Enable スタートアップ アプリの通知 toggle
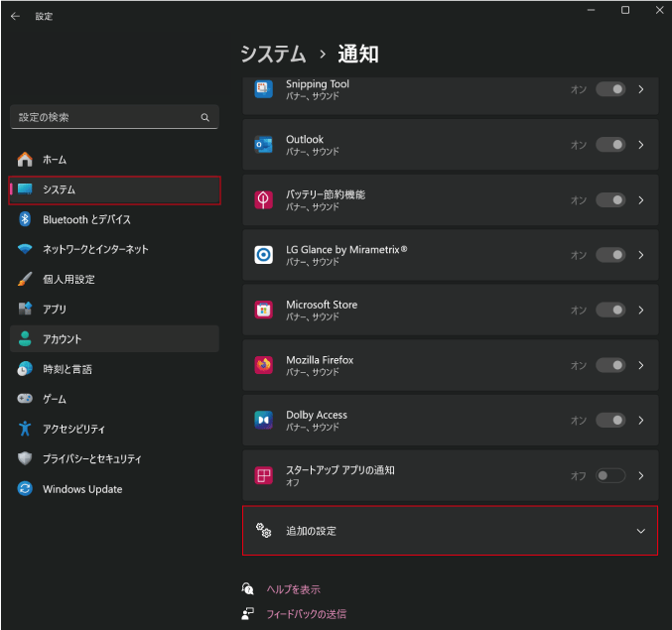 pyautogui.click(x=610, y=475)
